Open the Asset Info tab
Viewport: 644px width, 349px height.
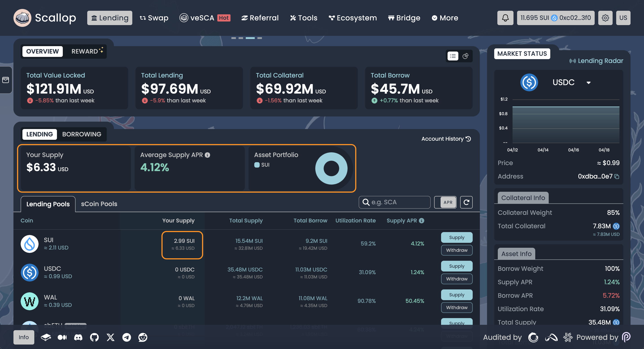point(516,254)
